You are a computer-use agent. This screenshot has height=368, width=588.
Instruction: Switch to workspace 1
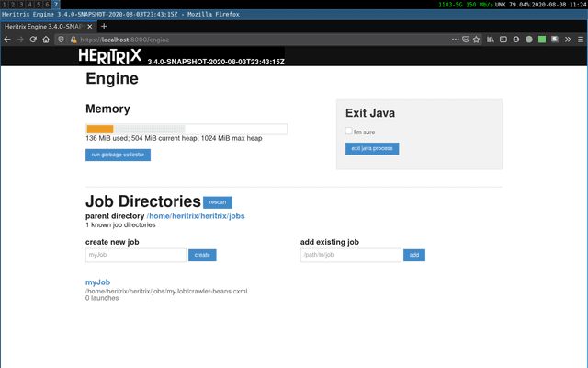click(x=5, y=5)
